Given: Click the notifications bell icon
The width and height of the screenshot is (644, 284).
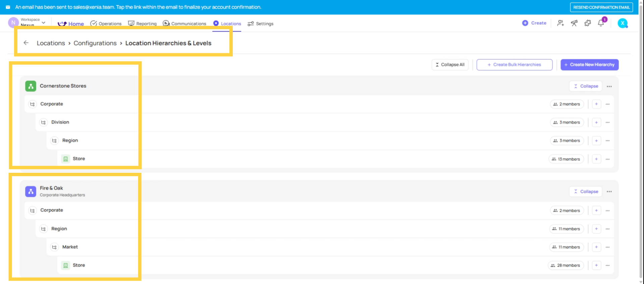Looking at the screenshot, I should click(601, 23).
